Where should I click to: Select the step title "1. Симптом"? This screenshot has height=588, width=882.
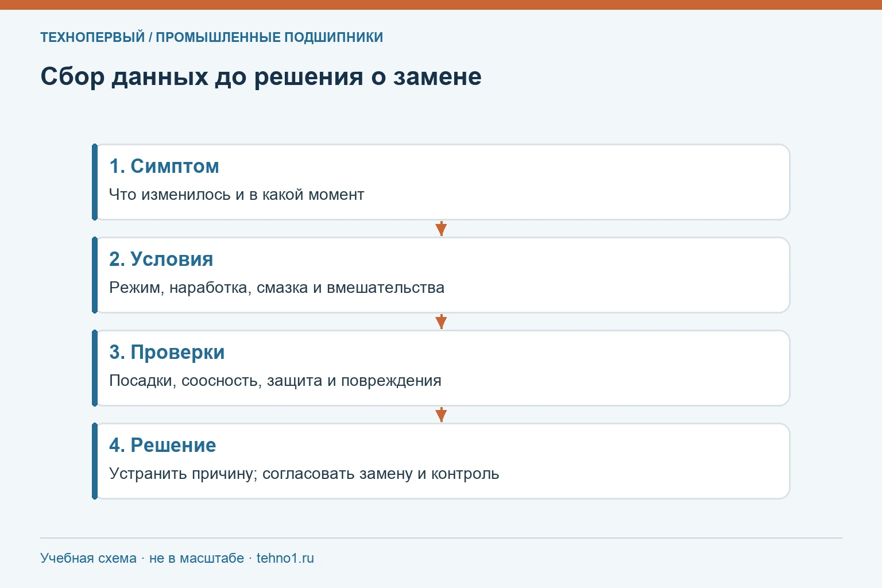[x=164, y=167]
